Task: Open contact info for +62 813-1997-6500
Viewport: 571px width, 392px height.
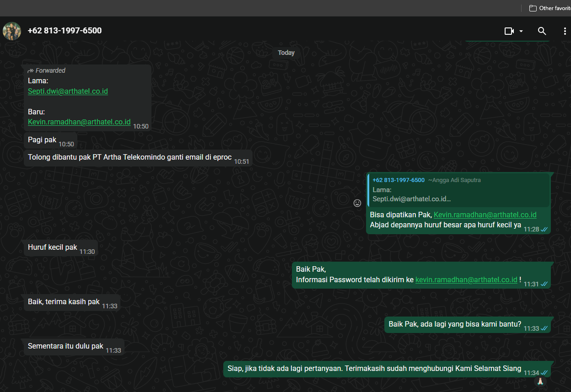Action: [65, 31]
